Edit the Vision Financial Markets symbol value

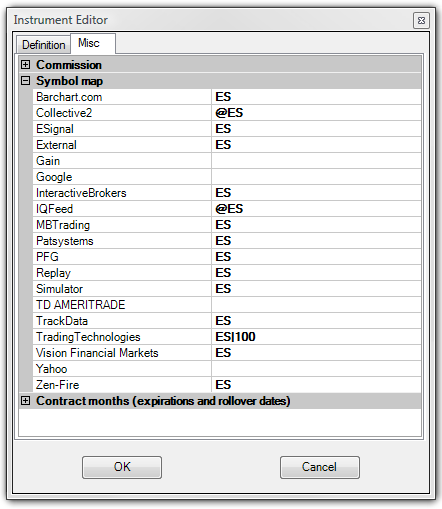pos(316,353)
